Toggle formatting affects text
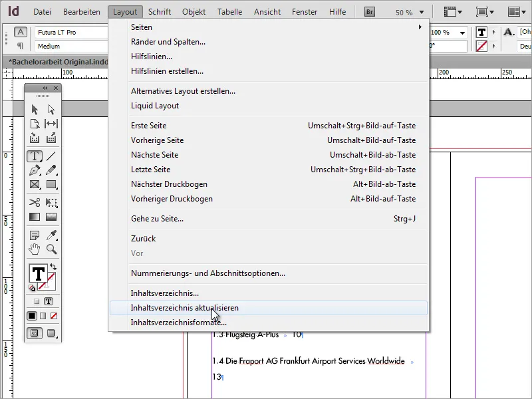The width and height of the screenshot is (532, 399). point(49,301)
